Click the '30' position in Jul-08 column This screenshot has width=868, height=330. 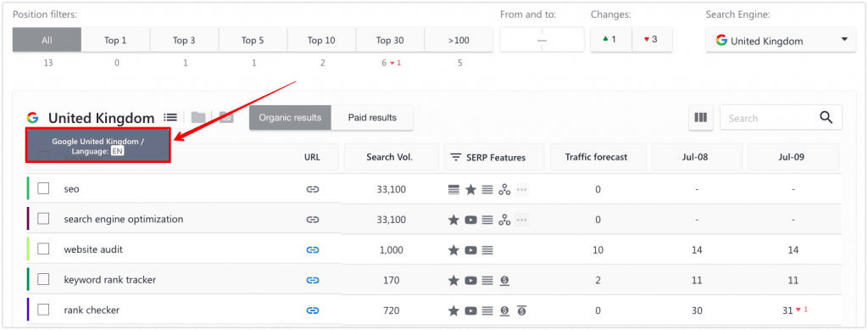[697, 310]
